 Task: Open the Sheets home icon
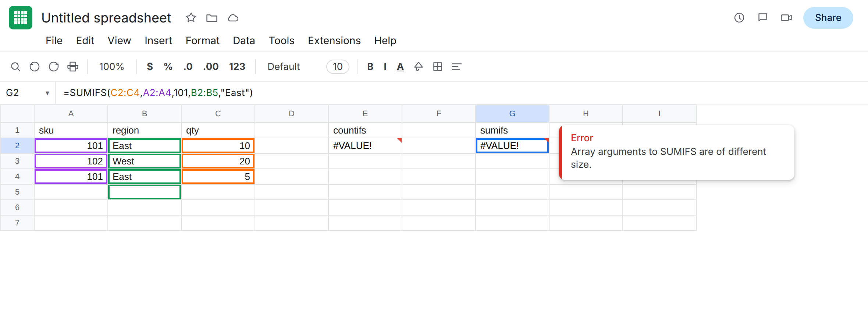pyautogui.click(x=21, y=18)
